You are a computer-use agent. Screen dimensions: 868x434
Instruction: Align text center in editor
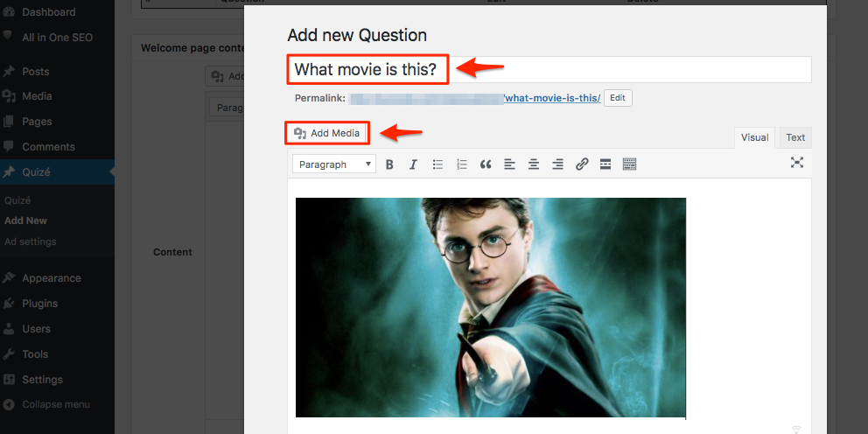(x=534, y=164)
